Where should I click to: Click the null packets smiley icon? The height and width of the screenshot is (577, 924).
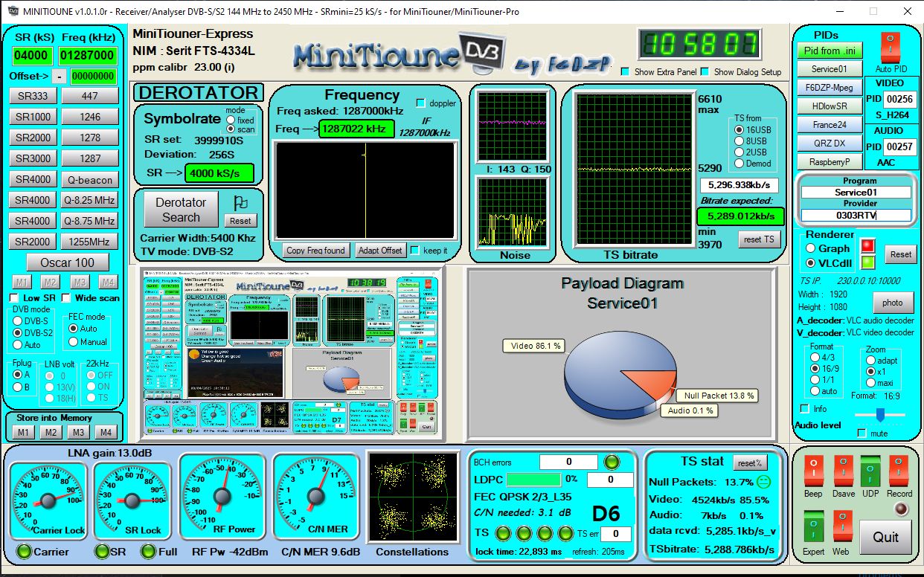763,482
